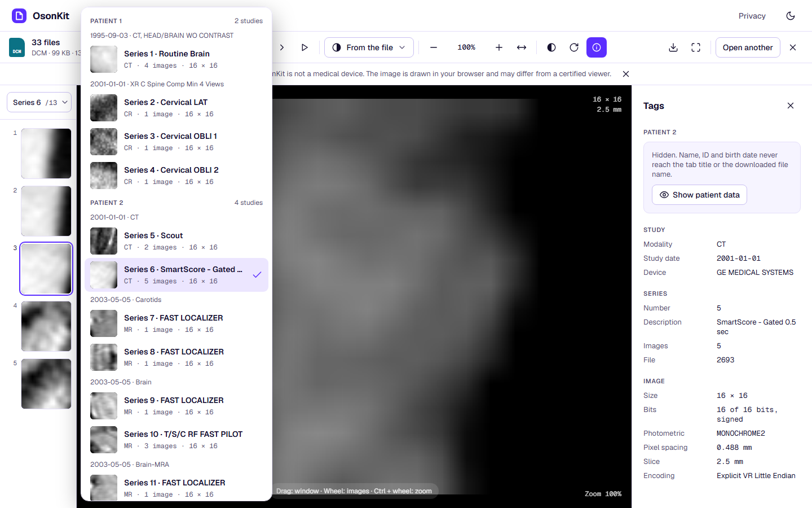Click '4 studies' count label

(x=249, y=203)
